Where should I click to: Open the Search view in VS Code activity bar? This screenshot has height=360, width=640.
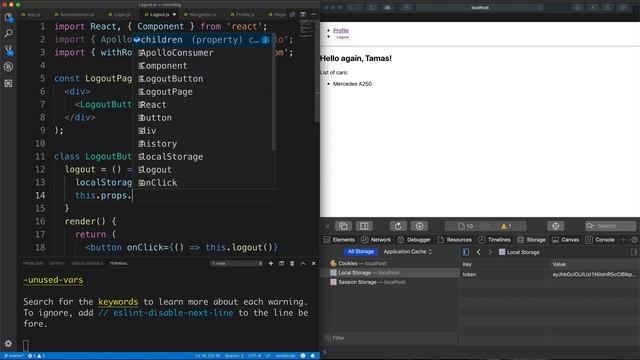(8, 33)
